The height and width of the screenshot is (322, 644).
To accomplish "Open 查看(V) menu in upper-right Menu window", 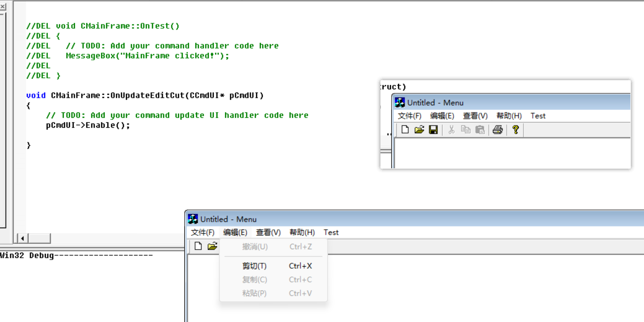I will click(475, 116).
